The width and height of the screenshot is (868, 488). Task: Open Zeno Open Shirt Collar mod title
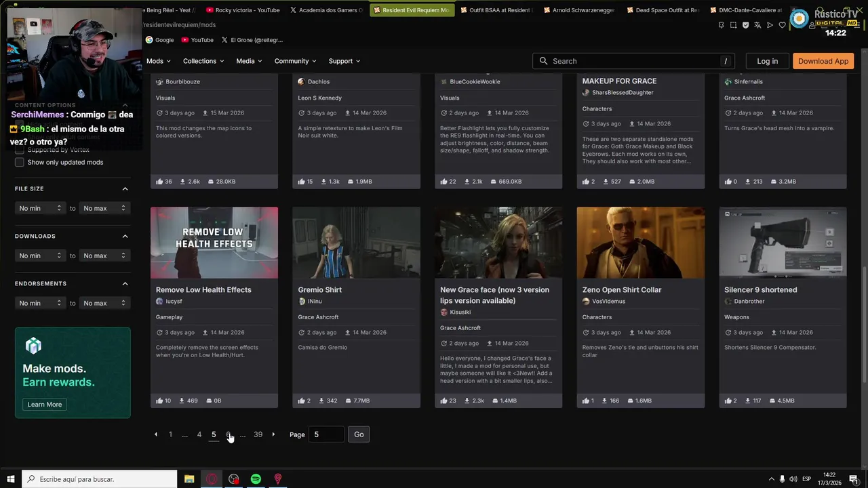click(622, 290)
